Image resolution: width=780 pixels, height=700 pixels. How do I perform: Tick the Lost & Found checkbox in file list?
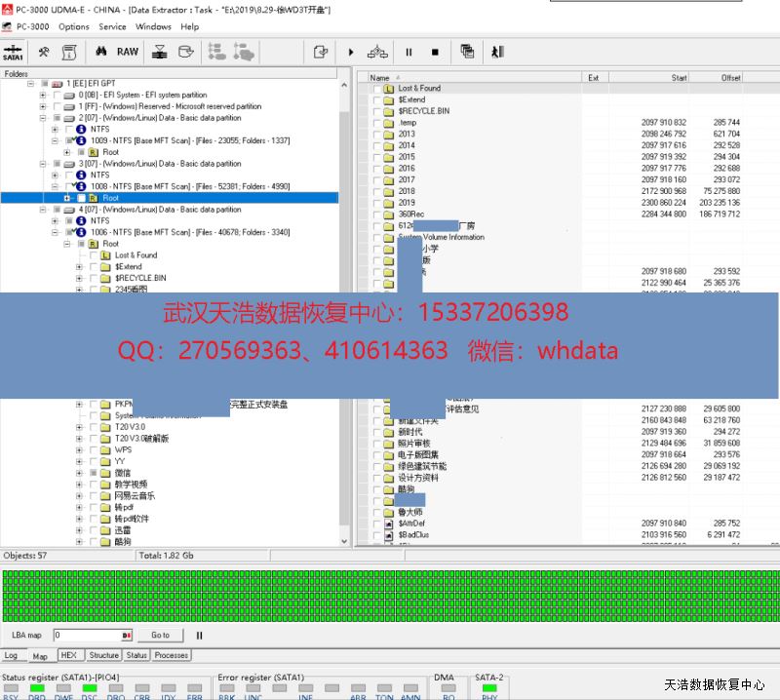pyautogui.click(x=376, y=89)
